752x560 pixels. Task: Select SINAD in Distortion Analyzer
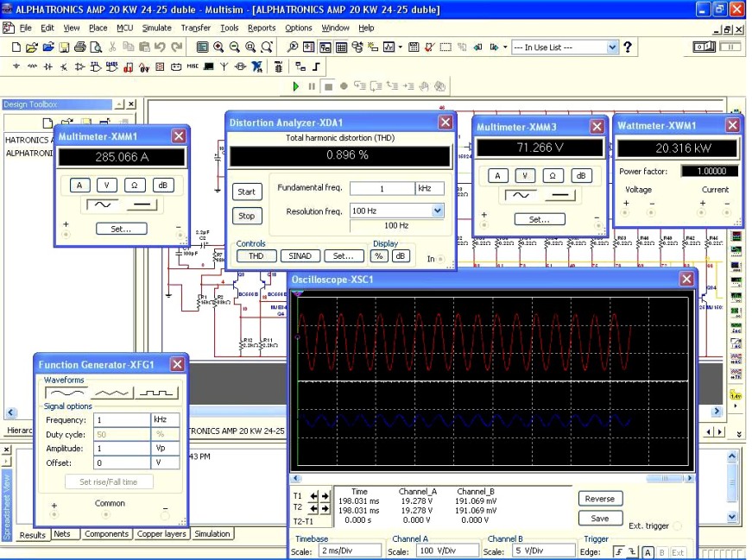click(x=300, y=256)
